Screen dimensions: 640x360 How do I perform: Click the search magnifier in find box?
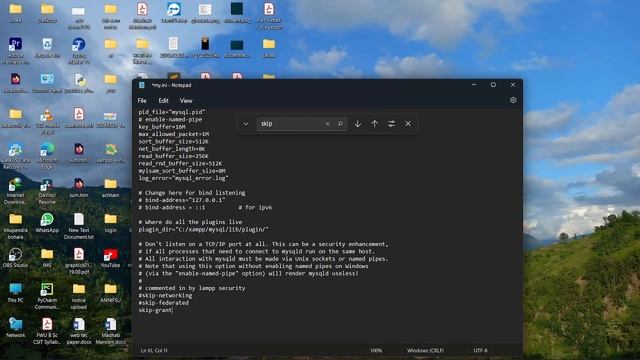click(340, 124)
